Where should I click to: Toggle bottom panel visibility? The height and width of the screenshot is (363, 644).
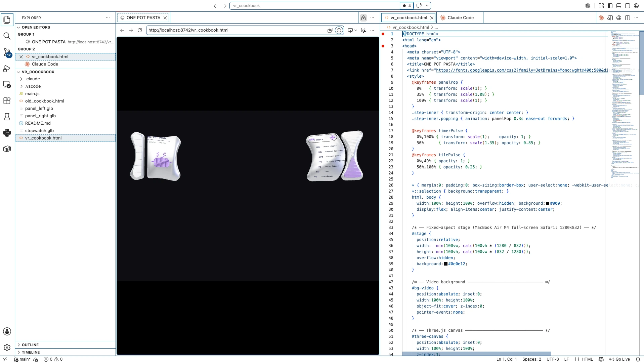619,6
